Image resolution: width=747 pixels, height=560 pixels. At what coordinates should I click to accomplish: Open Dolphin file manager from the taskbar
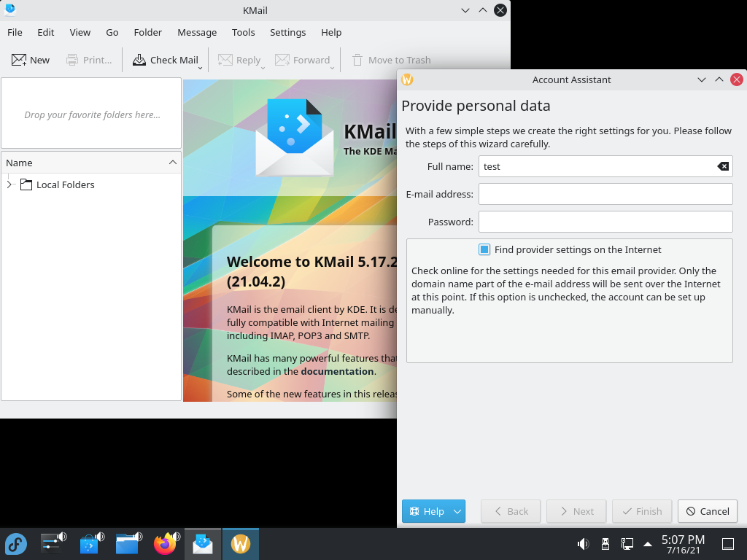[128, 544]
